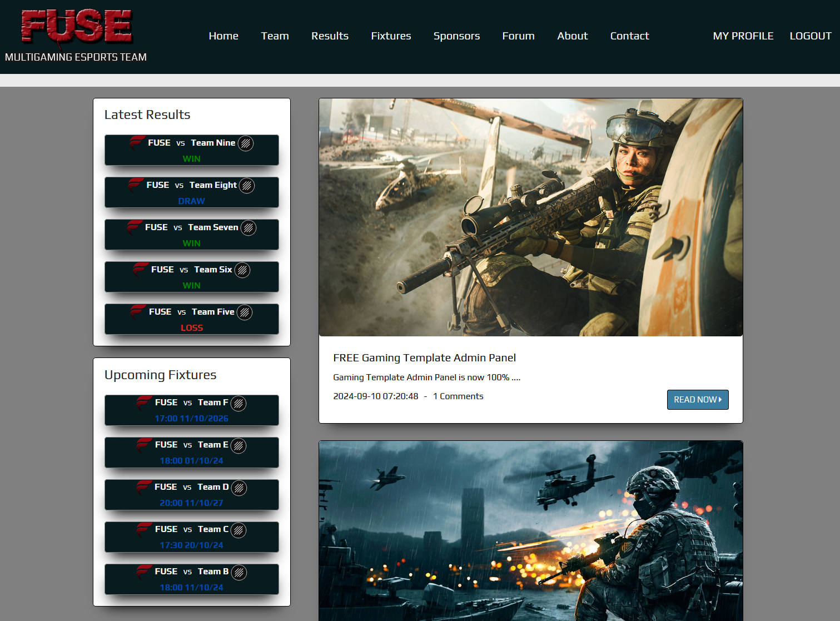This screenshot has height=621, width=840.
Task: Open MY PROFILE link
Action: 743,36
